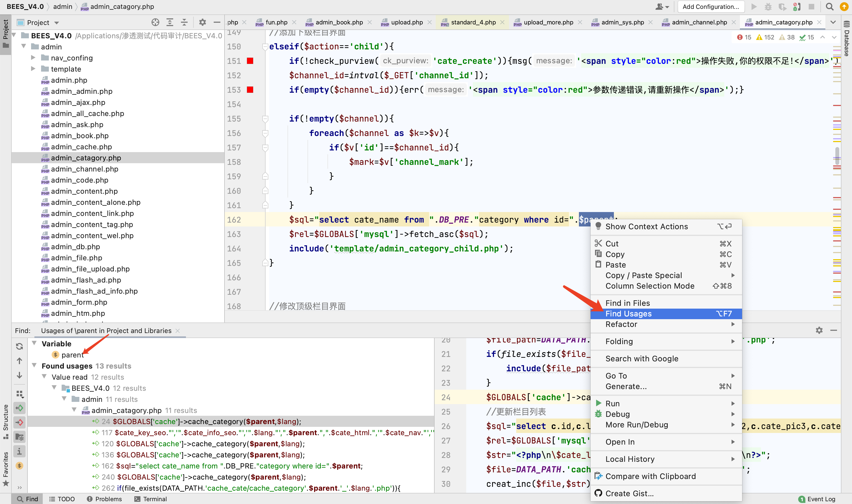Screen dimensions: 852x504
Task: Fold the foreach block at line 156
Action: (x=265, y=133)
